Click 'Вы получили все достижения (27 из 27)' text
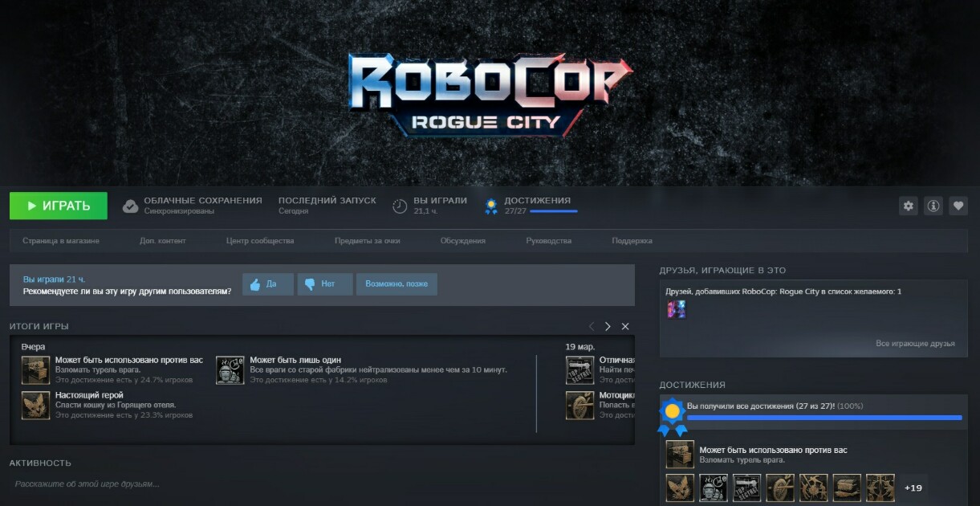980x506 pixels. pyautogui.click(x=760, y=406)
